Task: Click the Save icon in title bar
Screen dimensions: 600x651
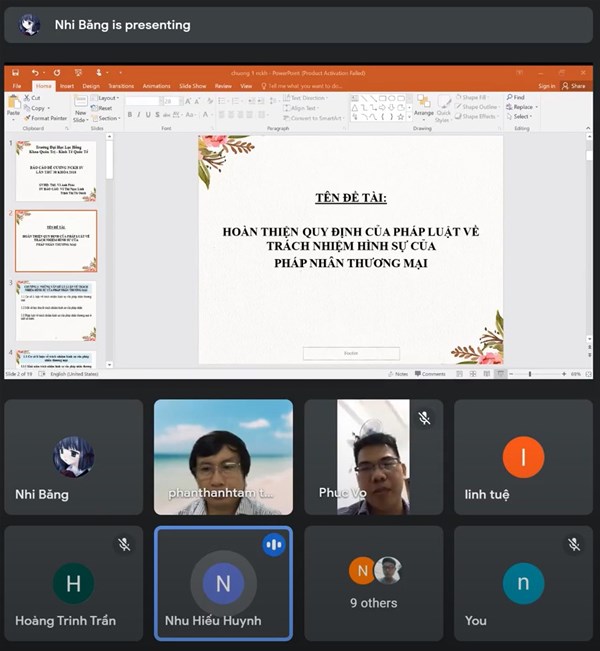Action: tap(14, 73)
